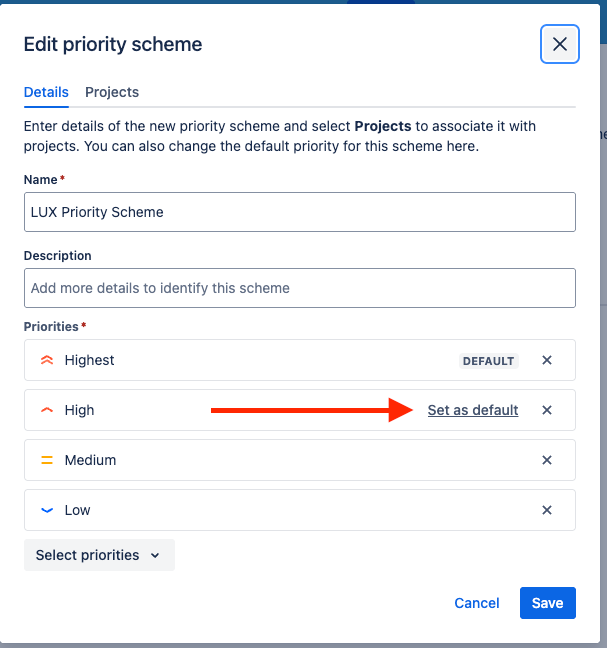607x648 pixels.
Task: Remove the Medium priority using its X icon
Action: [547, 460]
